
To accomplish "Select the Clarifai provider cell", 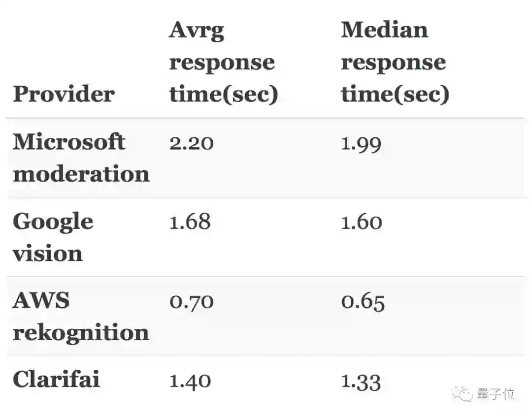I will click(56, 380).
